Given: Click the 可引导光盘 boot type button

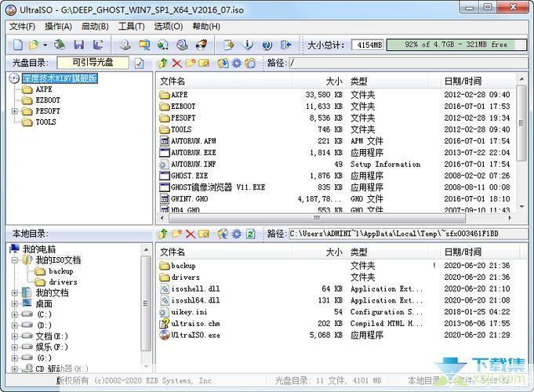Looking at the screenshot, I should [93, 62].
